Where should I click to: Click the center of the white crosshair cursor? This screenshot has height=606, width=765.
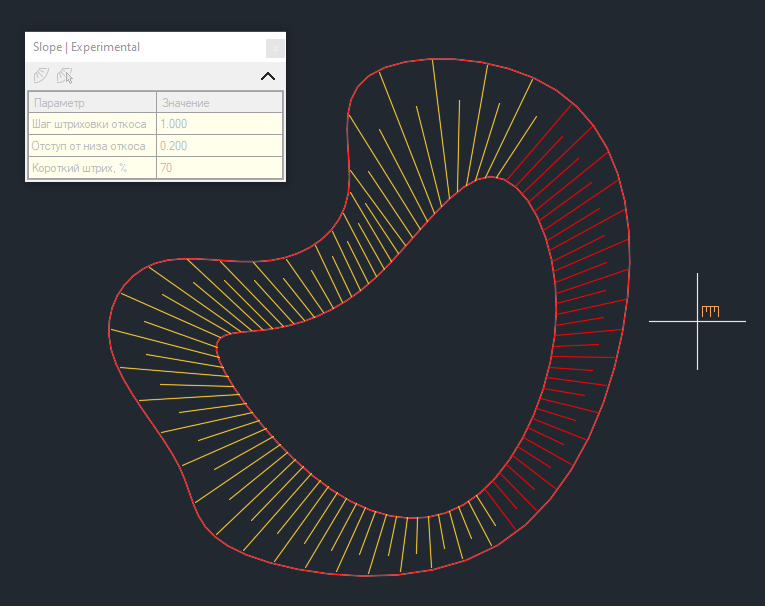697,321
